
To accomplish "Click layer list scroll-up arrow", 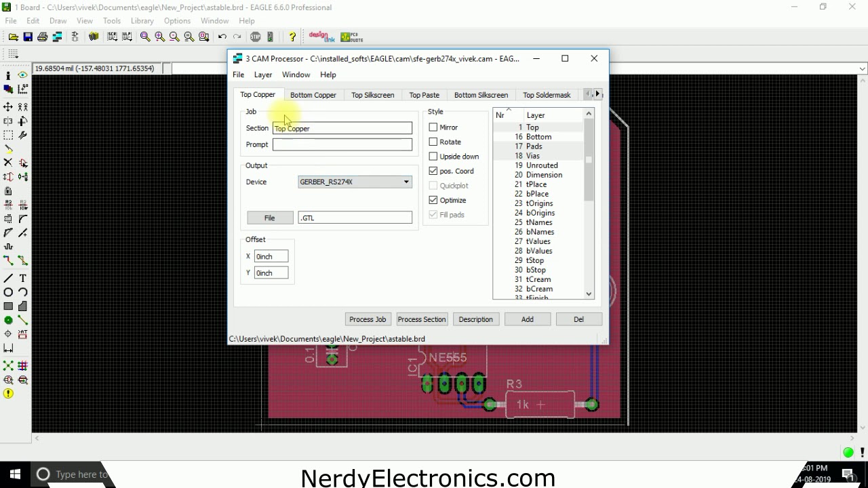I will pos(589,113).
